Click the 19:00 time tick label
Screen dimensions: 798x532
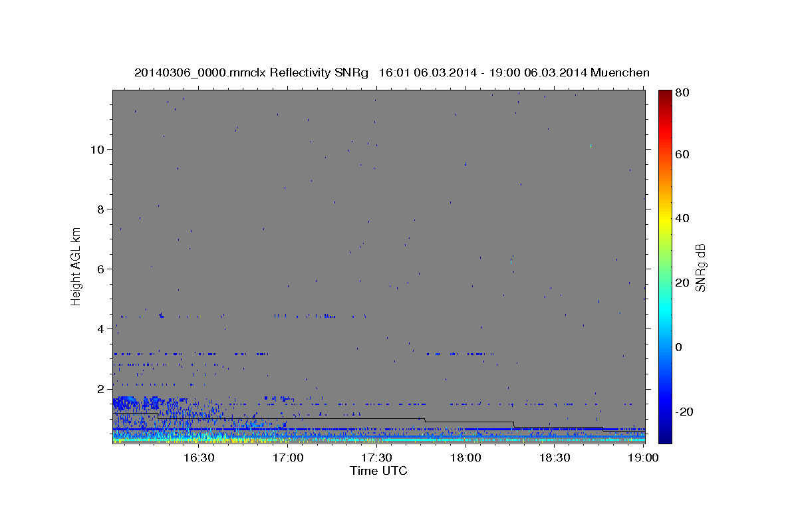tap(644, 458)
